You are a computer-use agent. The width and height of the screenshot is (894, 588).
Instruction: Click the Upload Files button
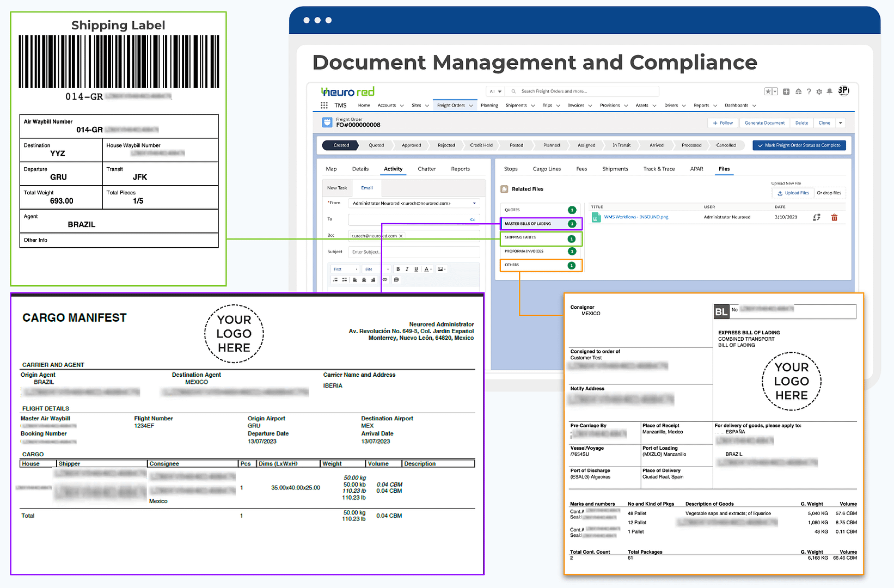pyautogui.click(x=793, y=193)
